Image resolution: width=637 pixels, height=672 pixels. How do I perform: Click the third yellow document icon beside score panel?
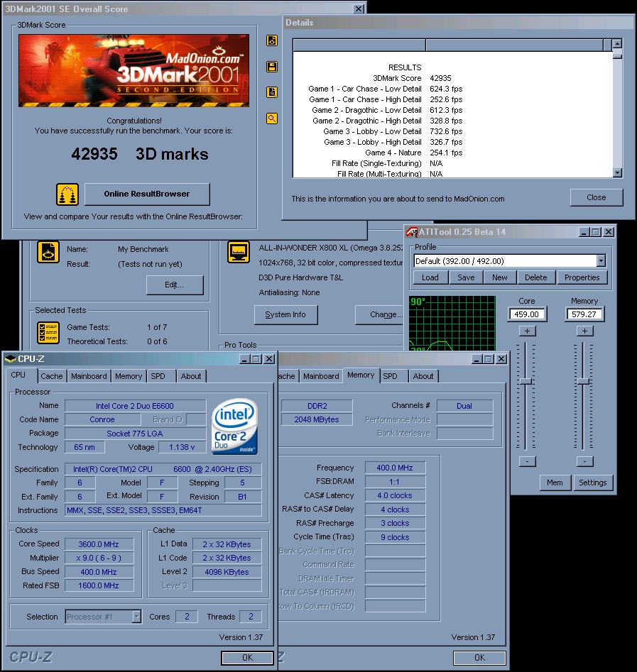[x=272, y=92]
